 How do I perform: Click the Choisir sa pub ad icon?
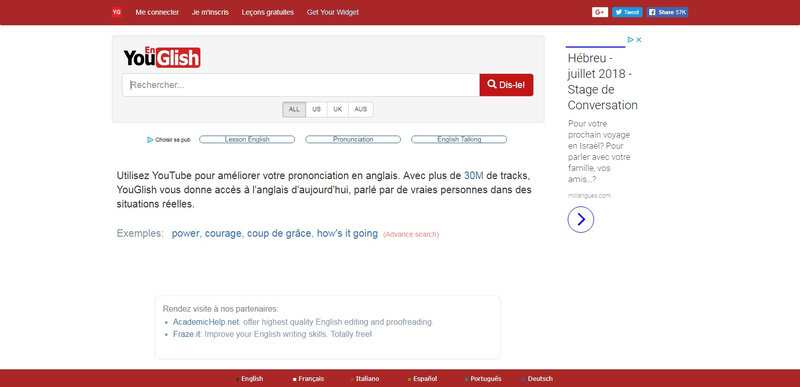coord(168,140)
